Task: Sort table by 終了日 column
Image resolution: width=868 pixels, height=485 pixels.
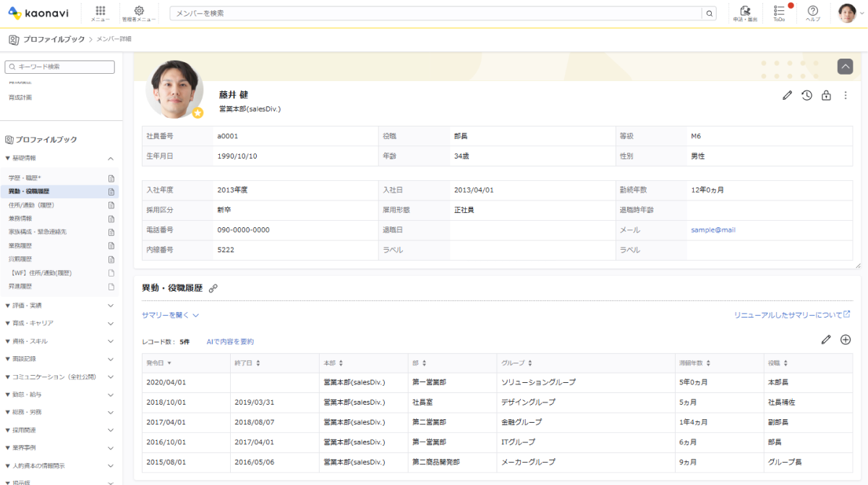Action: tap(247, 363)
